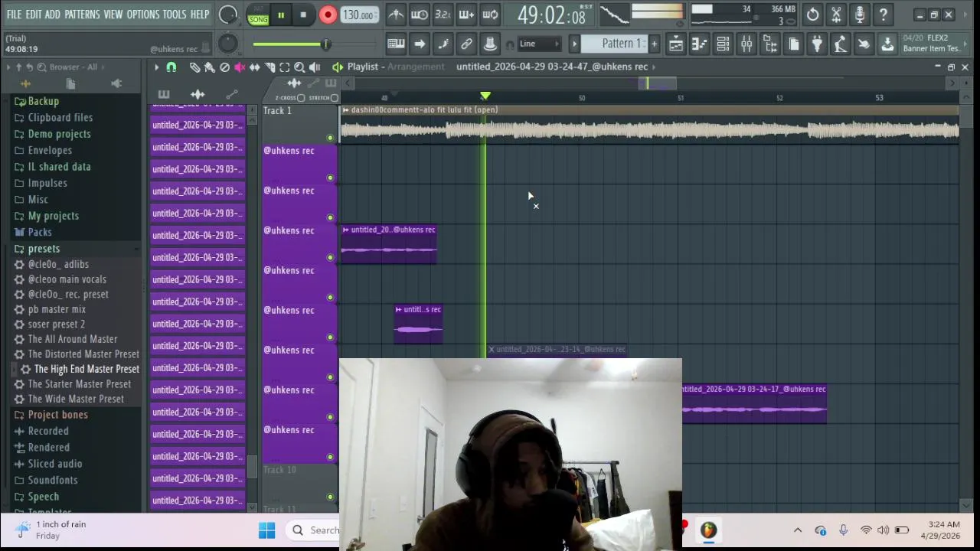
Task: Select the Paint brush tool
Action: click(209, 67)
